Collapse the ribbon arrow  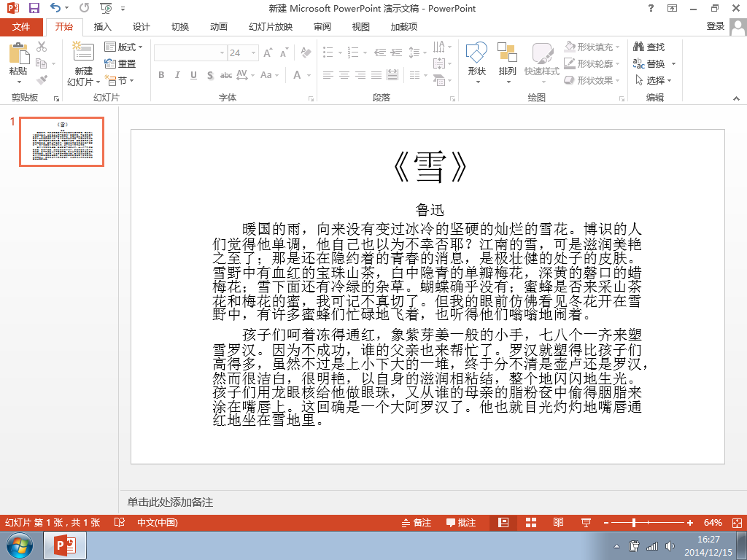coord(737,98)
